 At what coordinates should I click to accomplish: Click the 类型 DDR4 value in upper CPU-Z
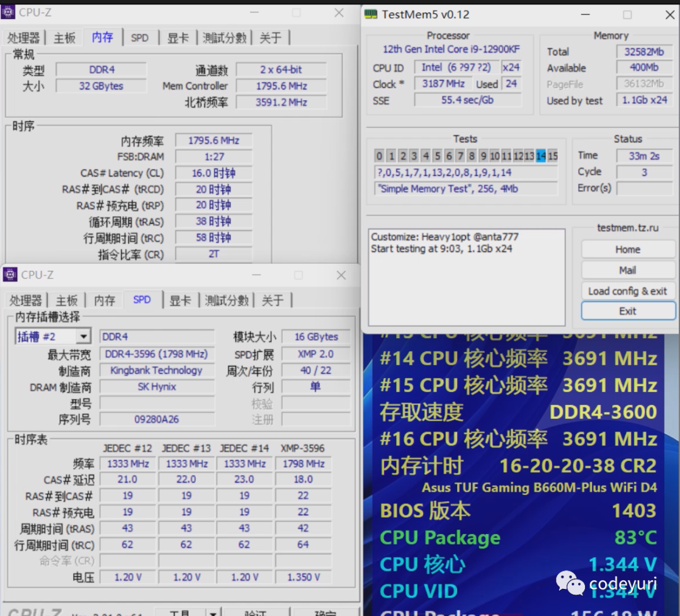tap(101, 70)
